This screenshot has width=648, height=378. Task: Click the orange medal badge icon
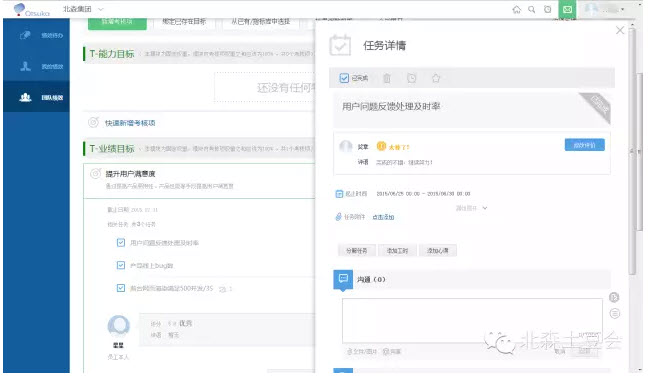(381, 146)
